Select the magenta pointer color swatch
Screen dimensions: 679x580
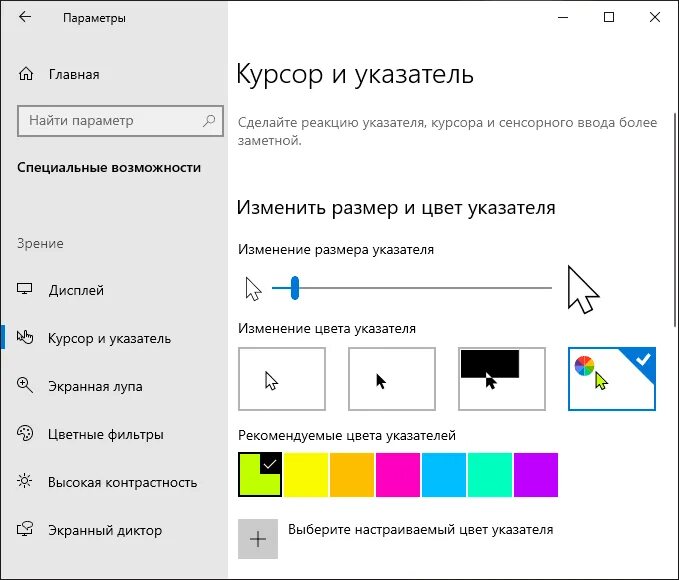point(398,475)
